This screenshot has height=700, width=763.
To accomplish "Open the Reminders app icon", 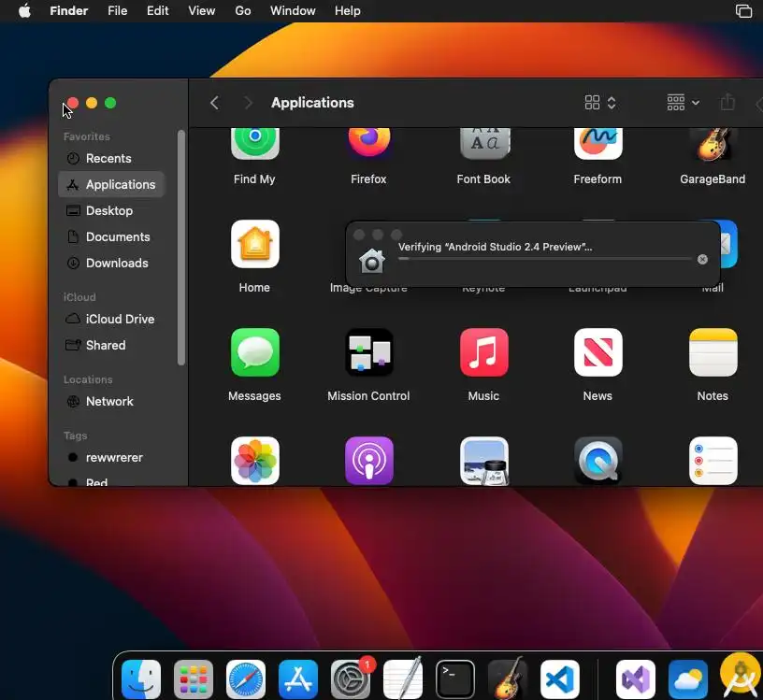I will pyautogui.click(x=713, y=461).
